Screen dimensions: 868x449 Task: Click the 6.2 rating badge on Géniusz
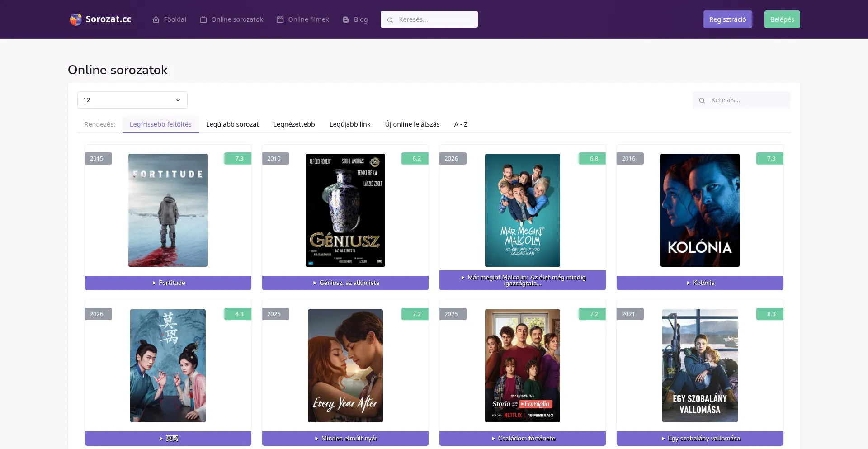pyautogui.click(x=415, y=159)
